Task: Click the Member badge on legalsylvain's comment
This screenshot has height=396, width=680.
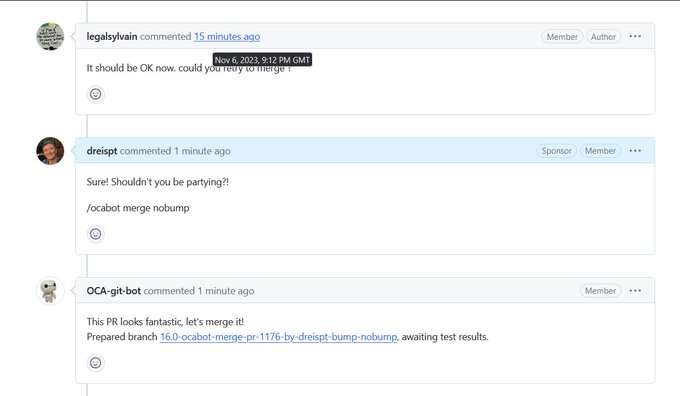Action: [x=562, y=37]
